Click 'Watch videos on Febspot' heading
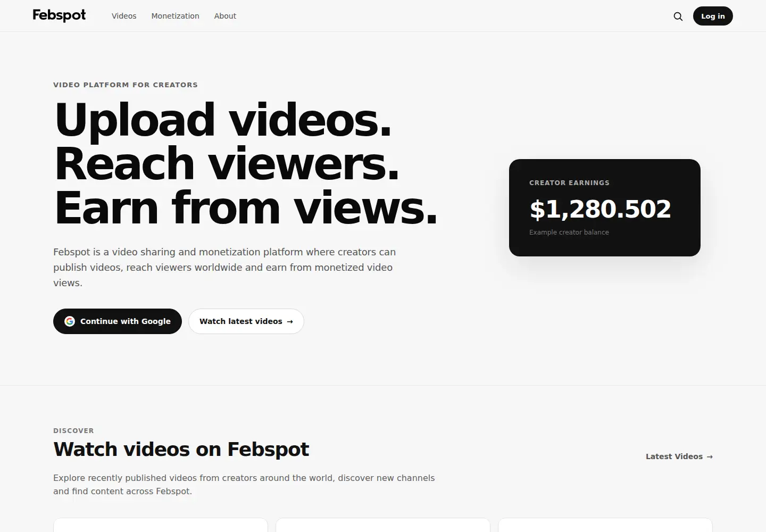 click(181, 450)
